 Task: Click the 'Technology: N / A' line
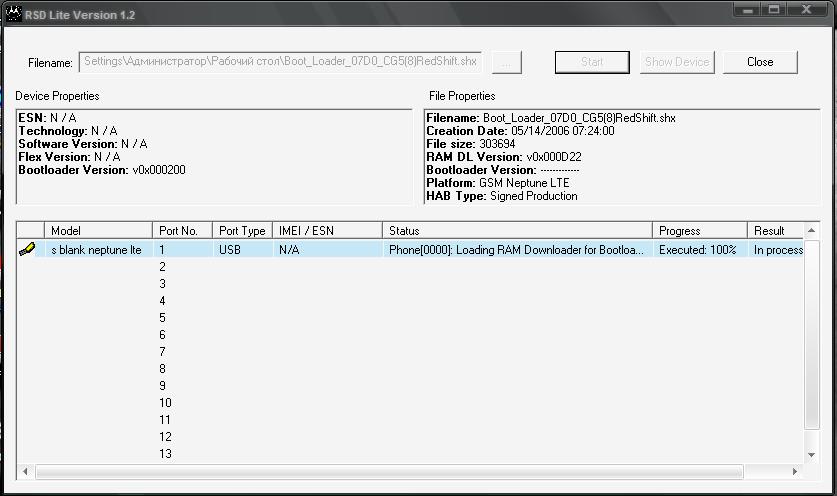click(x=68, y=131)
